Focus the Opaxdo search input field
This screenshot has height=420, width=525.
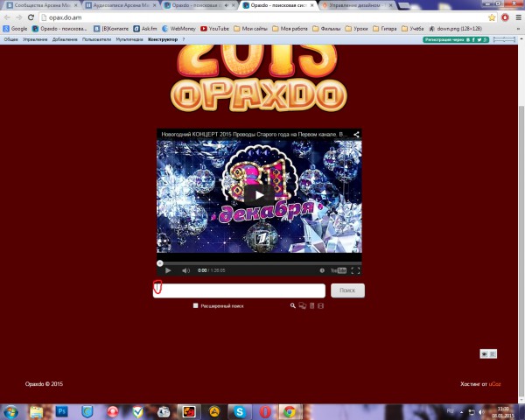coord(239,290)
